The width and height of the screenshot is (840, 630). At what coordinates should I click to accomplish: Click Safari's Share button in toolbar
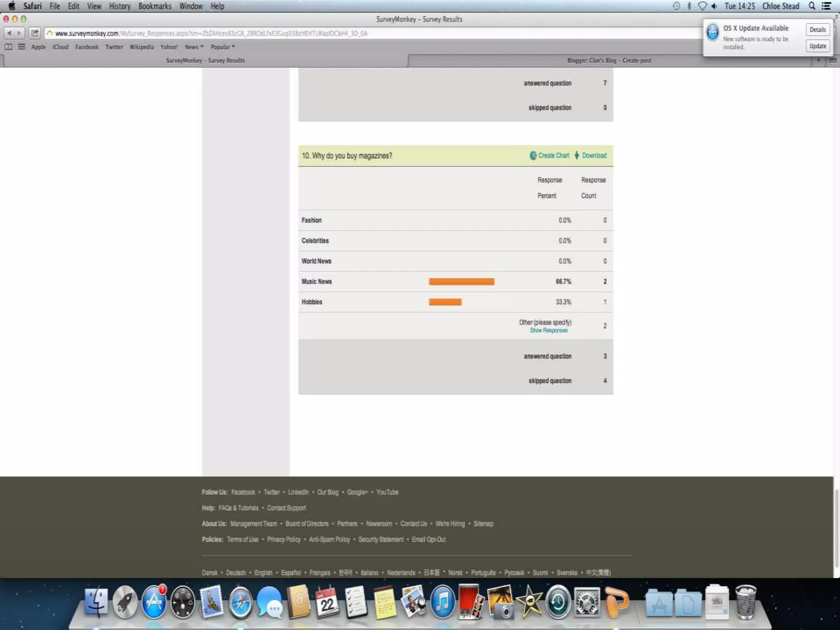[35, 33]
